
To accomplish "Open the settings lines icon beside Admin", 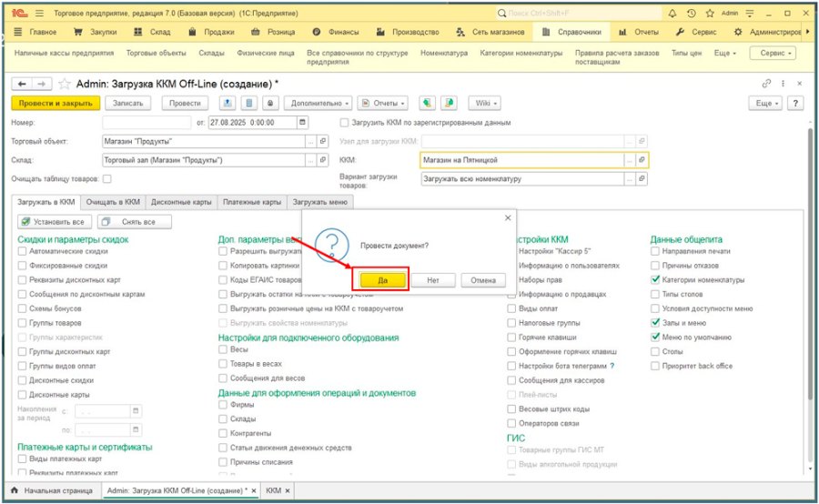I will (750, 14).
